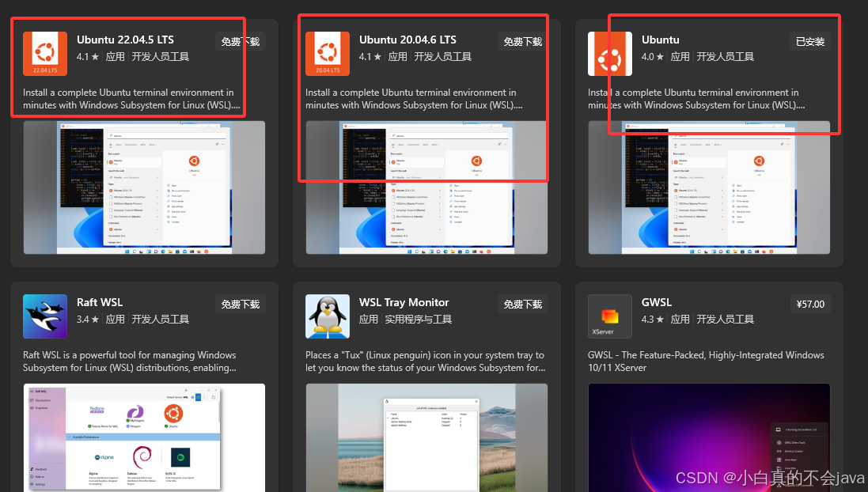Download Ubuntu 20.04.6 LTS for free
This screenshot has width=868, height=492.
pyautogui.click(x=522, y=41)
